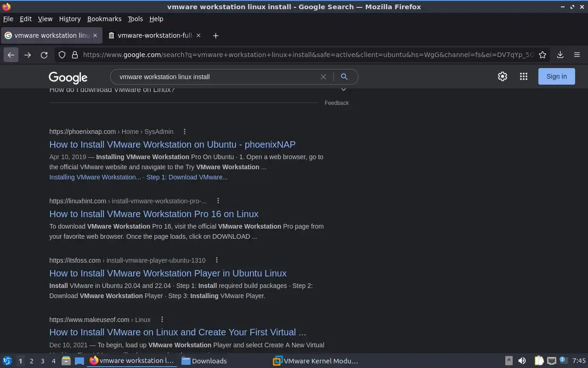The image size is (588, 368).
Task: Open the file manager drawer icon in taskbar
Action: pos(66,361)
